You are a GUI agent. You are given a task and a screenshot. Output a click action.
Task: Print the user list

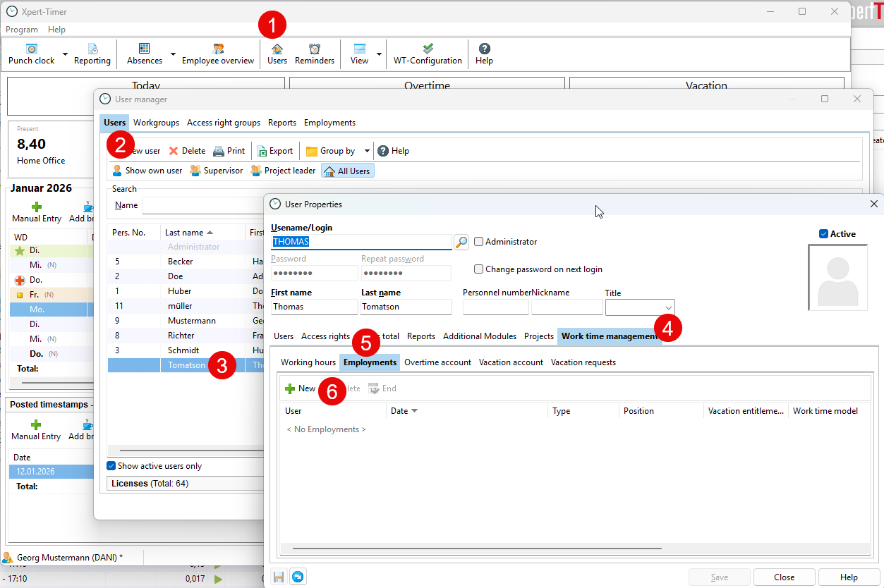pyautogui.click(x=229, y=151)
